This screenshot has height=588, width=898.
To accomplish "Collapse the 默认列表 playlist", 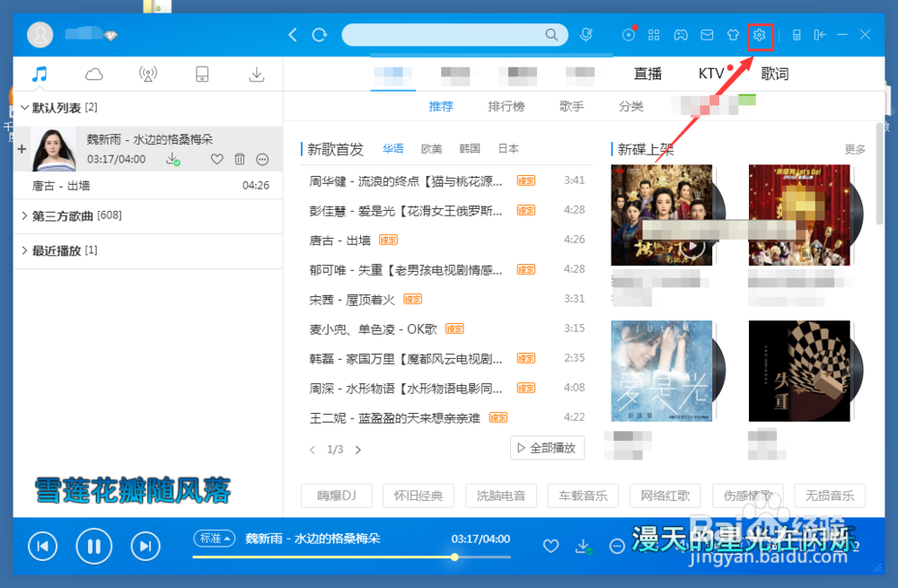I will pyautogui.click(x=24, y=108).
